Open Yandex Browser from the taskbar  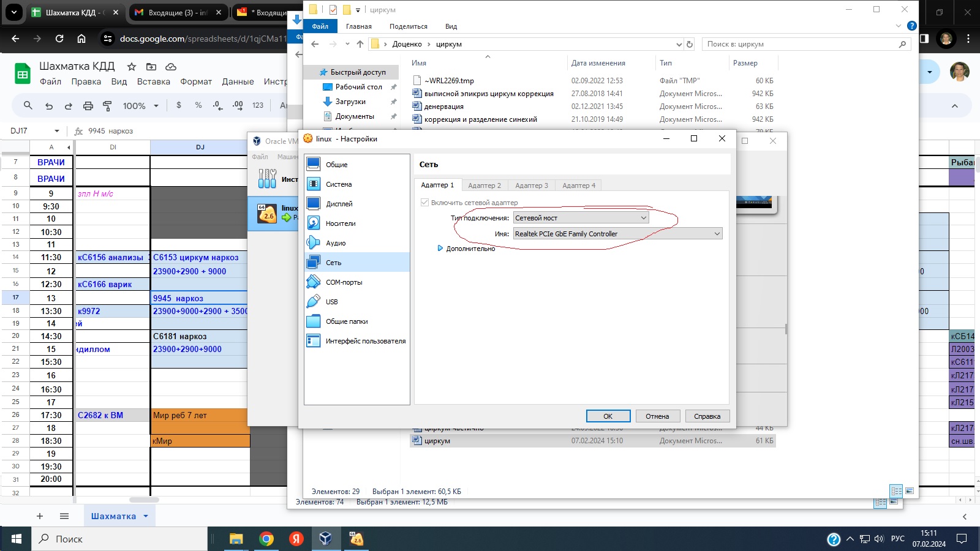click(x=296, y=539)
